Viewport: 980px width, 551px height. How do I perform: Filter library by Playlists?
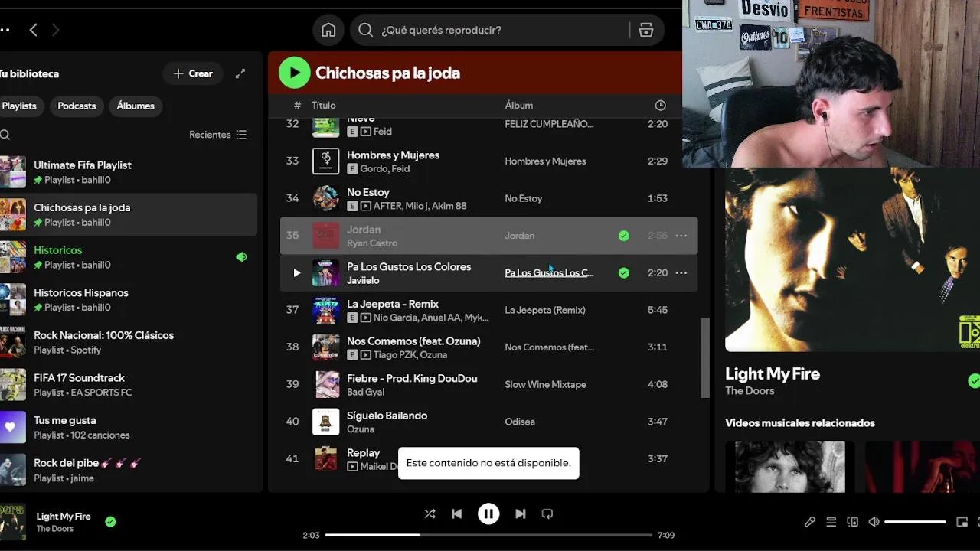(19, 106)
